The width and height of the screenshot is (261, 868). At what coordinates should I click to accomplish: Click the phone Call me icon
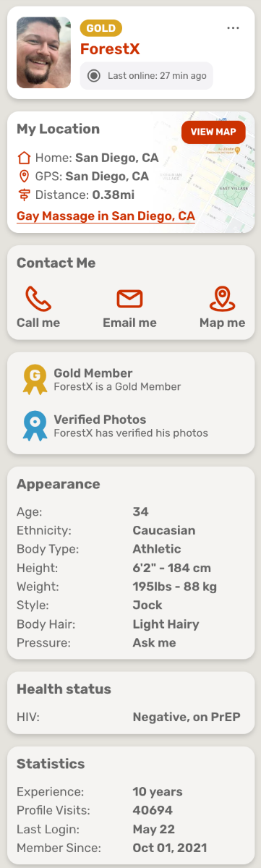[x=38, y=299]
